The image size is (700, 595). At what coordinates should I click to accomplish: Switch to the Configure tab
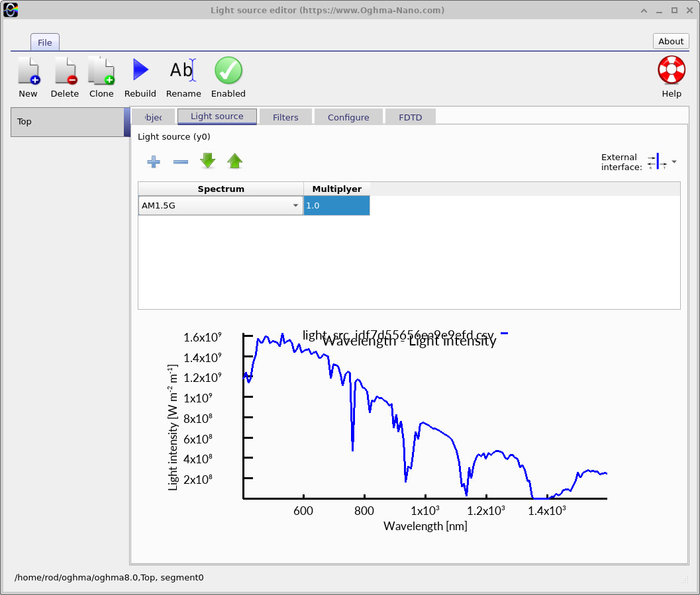[348, 117]
